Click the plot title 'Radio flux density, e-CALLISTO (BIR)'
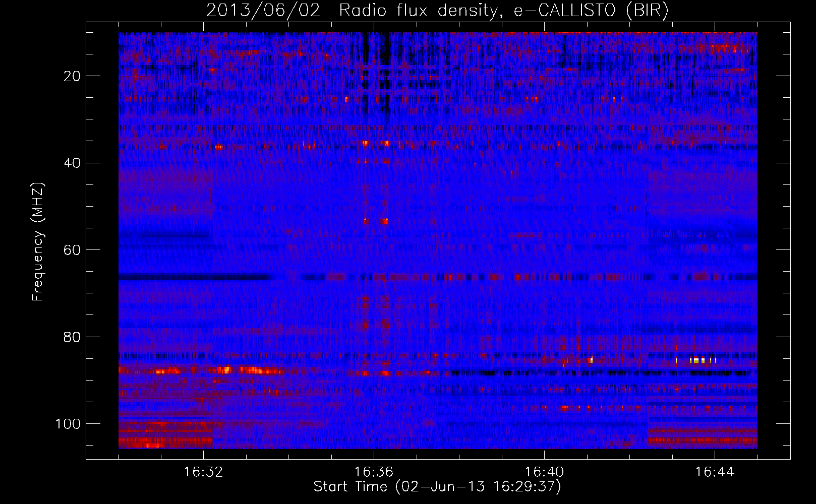Viewport: 816px width, 504px height. [x=503, y=11]
